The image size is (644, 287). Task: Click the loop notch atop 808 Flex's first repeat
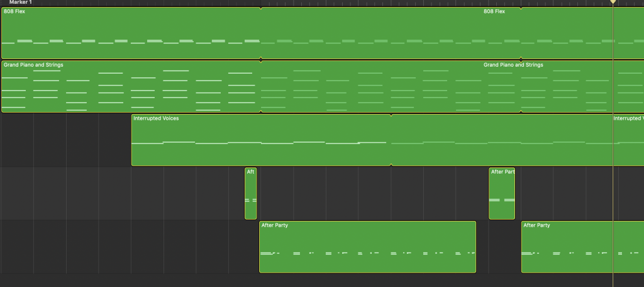[261, 8]
